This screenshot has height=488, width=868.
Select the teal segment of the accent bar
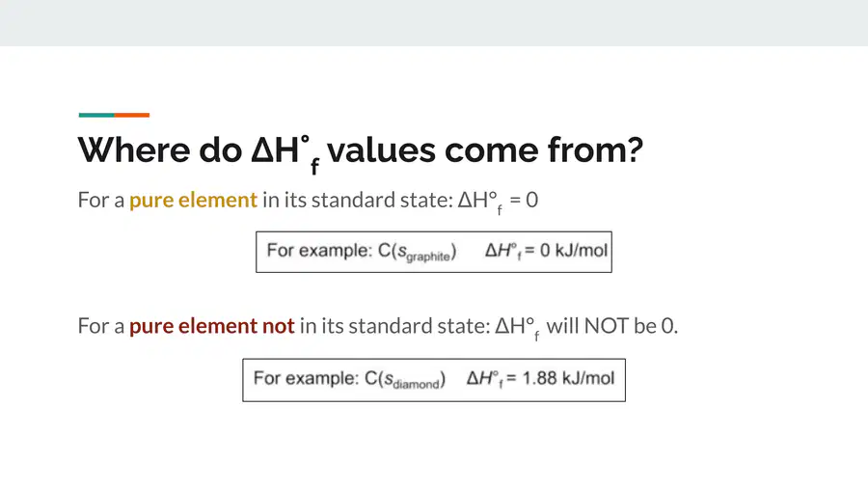tap(96, 115)
